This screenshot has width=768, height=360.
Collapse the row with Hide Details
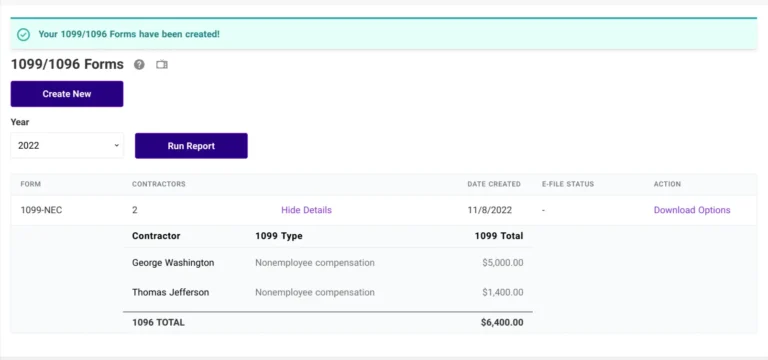[306, 210]
